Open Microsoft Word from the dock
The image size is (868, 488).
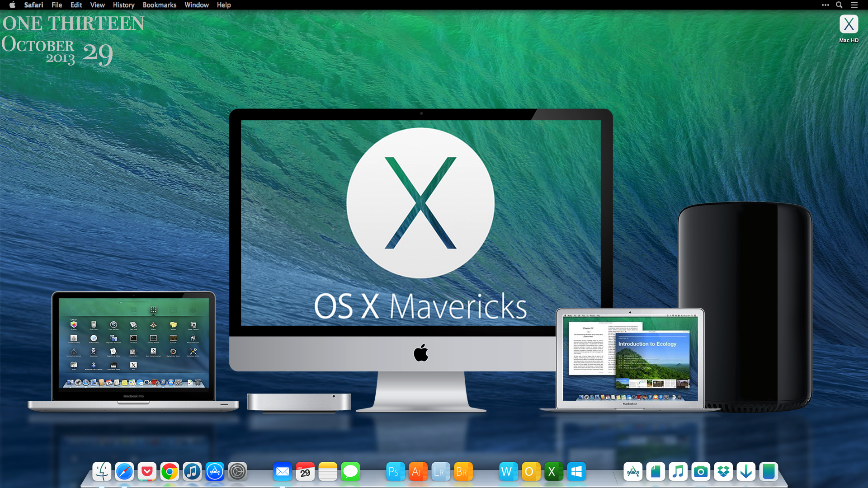click(508, 472)
